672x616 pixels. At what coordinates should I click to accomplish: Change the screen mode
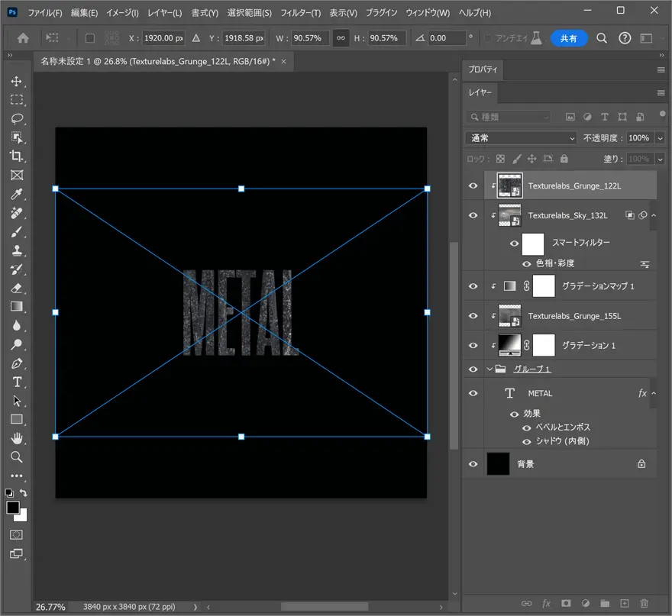click(16, 553)
